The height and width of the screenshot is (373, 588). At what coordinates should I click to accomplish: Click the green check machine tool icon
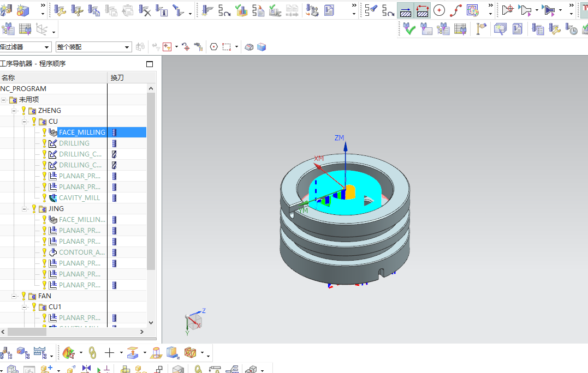tap(409, 29)
